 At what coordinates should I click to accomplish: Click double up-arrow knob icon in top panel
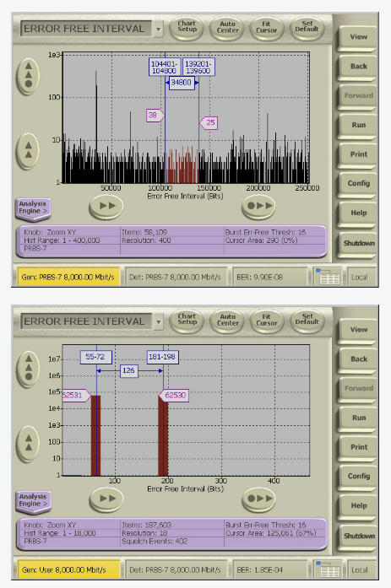click(28, 150)
